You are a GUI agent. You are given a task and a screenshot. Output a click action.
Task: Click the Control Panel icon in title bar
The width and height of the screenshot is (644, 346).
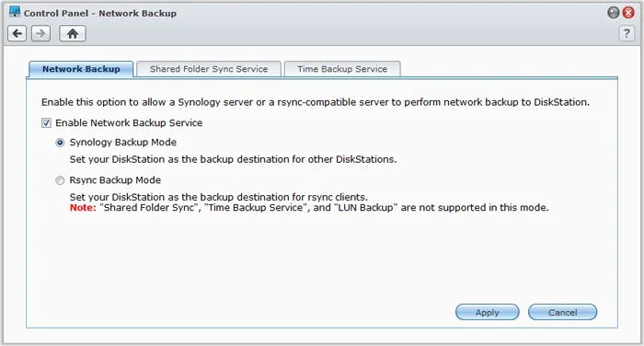pyautogui.click(x=15, y=12)
